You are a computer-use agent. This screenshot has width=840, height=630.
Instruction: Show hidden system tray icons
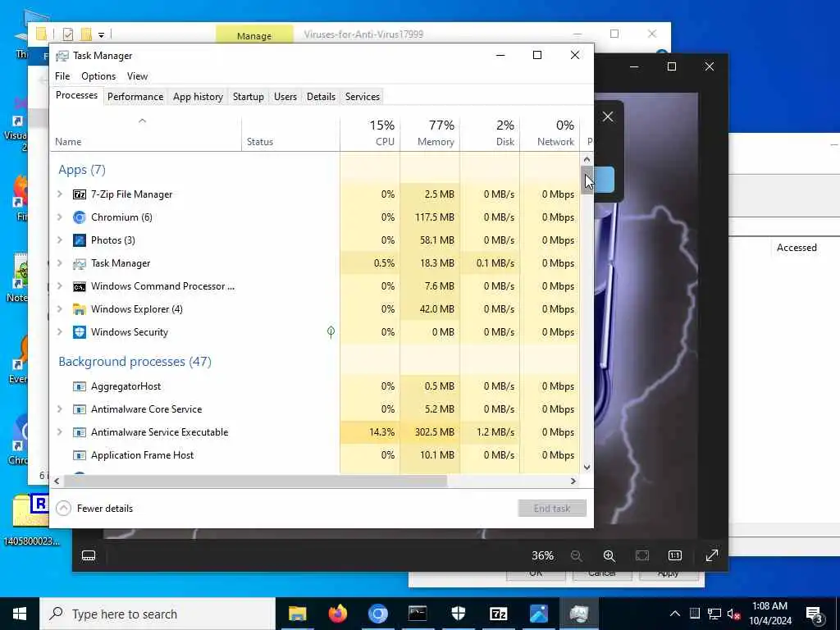(675, 614)
